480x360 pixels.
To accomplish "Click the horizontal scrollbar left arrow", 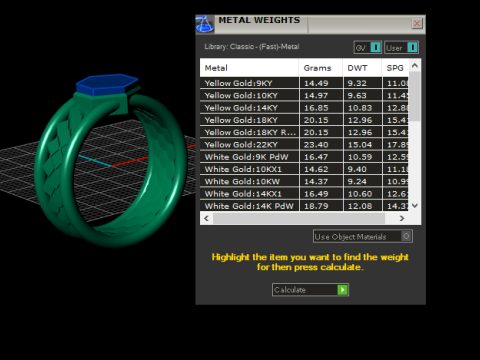I will click(206, 218).
